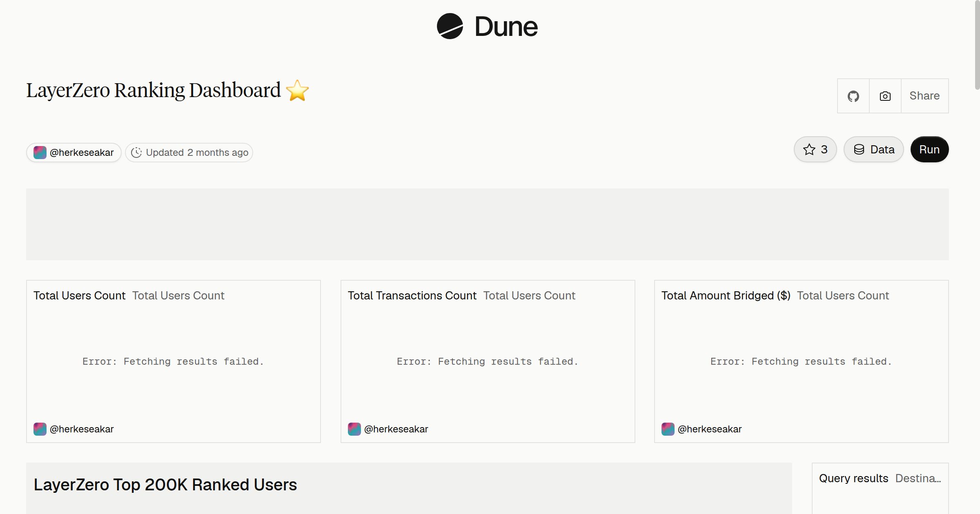Image resolution: width=980 pixels, height=514 pixels.
Task: Click the star emoji next to dashboard title
Action: point(297,90)
